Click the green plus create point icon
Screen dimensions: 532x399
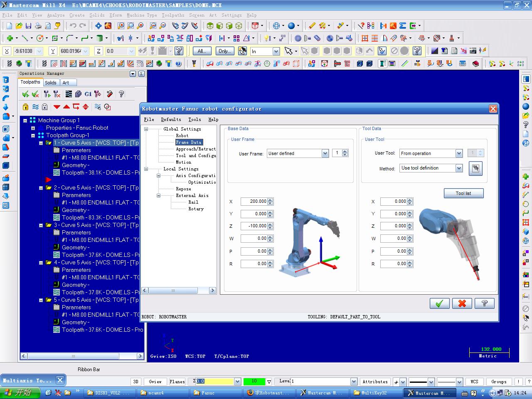tap(9, 38)
